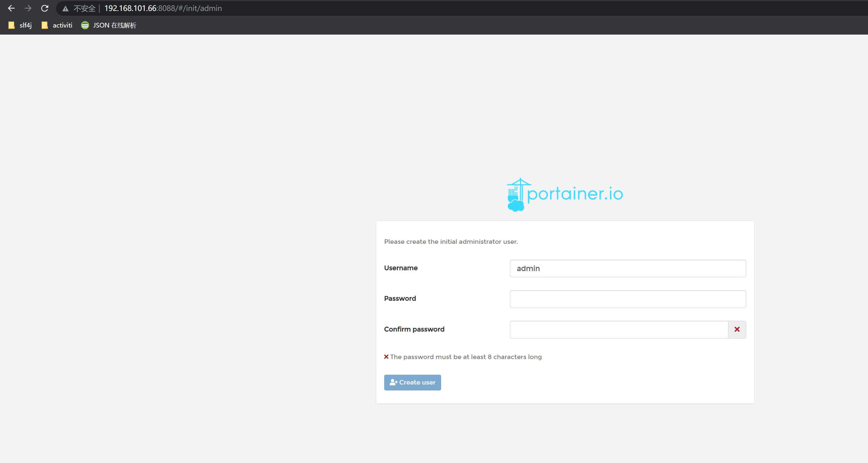Click the 不安全 security label
Screen dimensions: 868x463
[84, 8]
